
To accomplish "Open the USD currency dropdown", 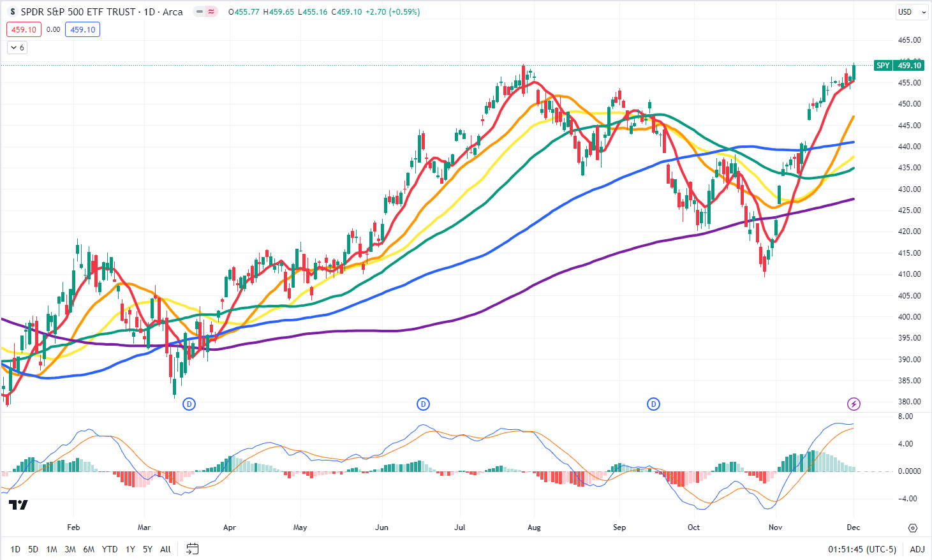I will [x=912, y=12].
